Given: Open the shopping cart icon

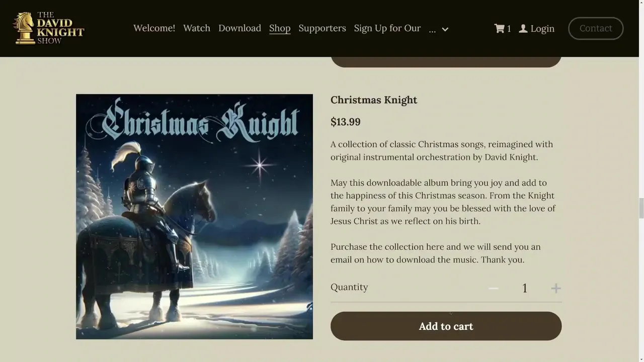Looking at the screenshot, I should tap(499, 29).
